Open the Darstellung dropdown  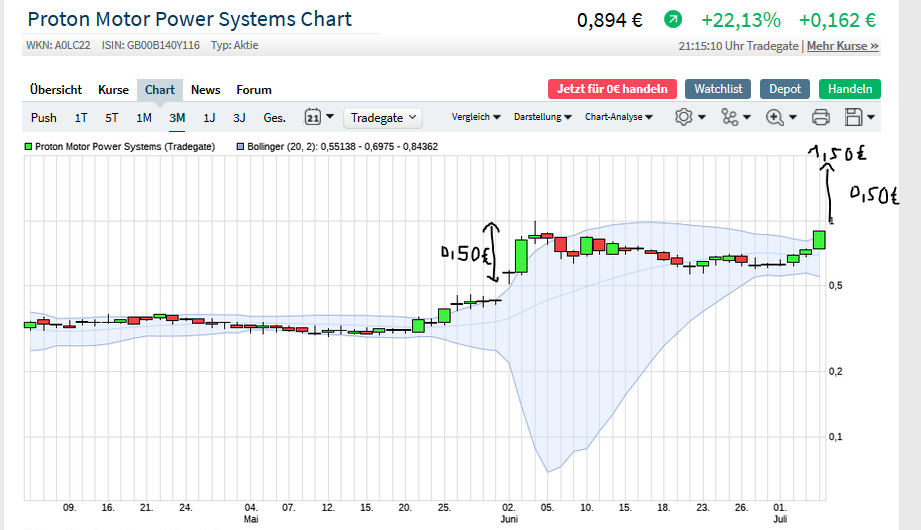coord(543,117)
